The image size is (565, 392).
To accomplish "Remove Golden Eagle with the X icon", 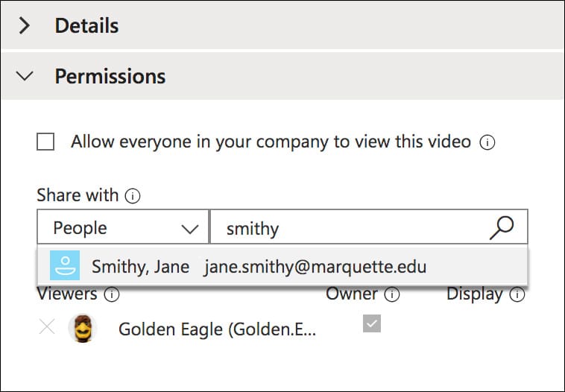I will [47, 327].
